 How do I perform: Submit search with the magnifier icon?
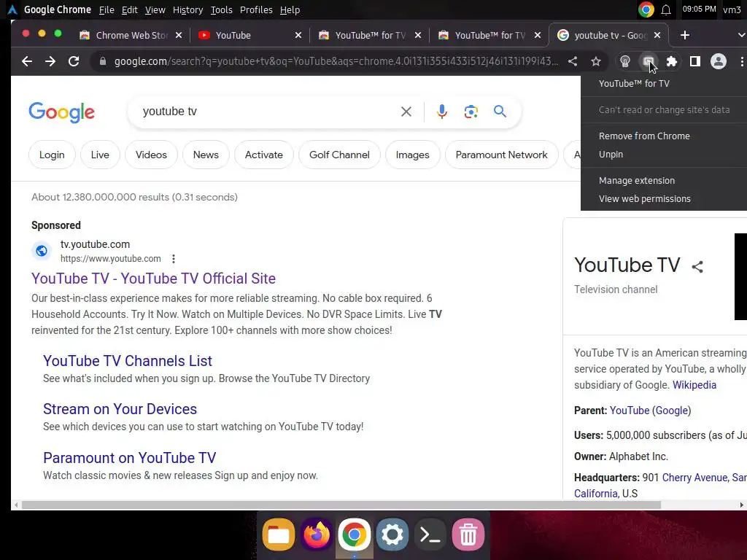click(x=500, y=112)
